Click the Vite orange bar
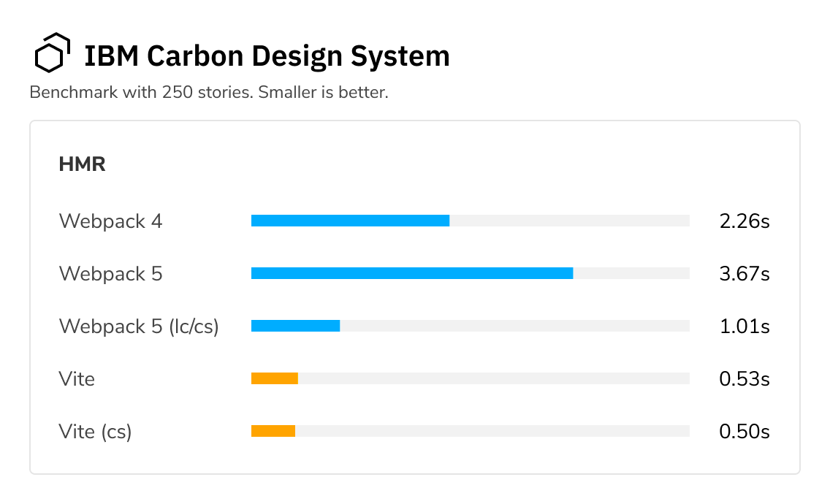This screenshot has height=504, width=830. 275,378
